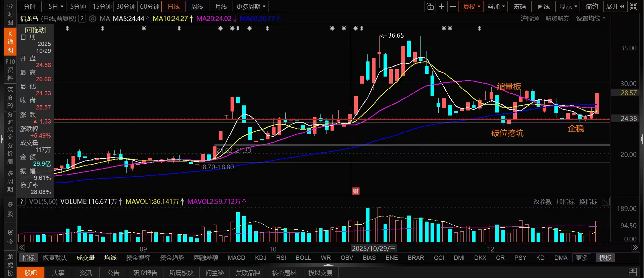
Task: Open the 复权 dropdown
Action: [x=471, y=6]
